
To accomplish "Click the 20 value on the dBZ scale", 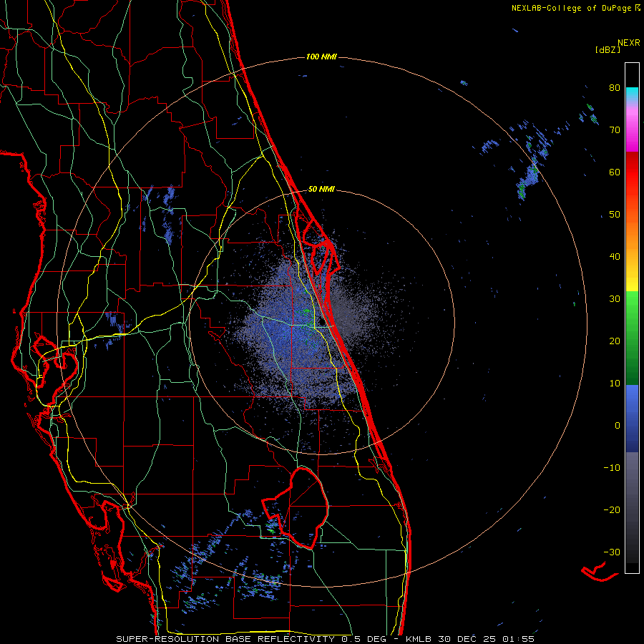I will coord(615,341).
